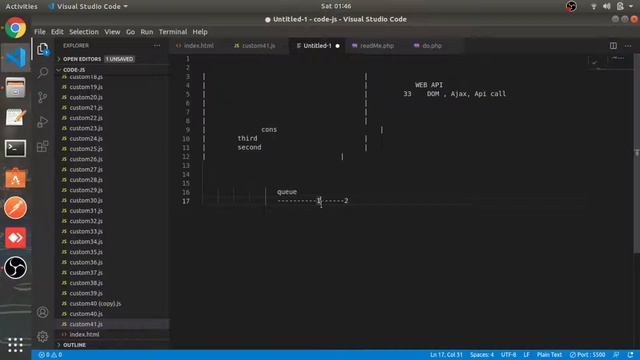The image size is (640, 360).
Task: Open OBS Studio from the dock
Action: tap(16, 268)
